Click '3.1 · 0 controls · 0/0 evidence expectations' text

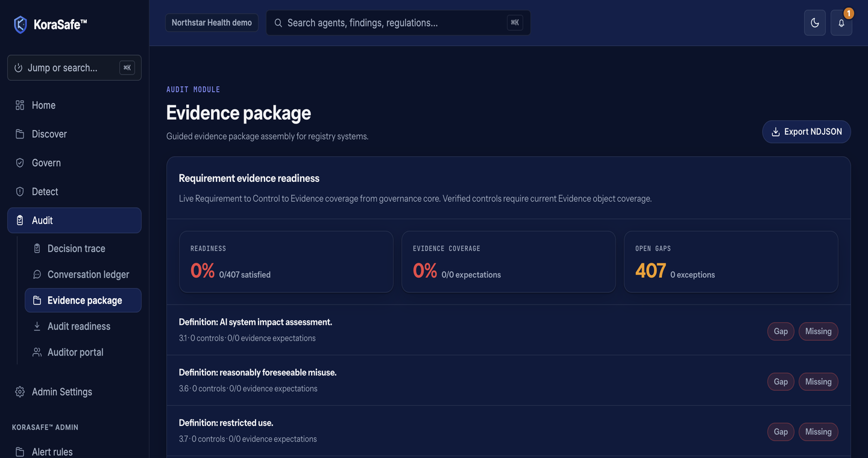coord(247,338)
